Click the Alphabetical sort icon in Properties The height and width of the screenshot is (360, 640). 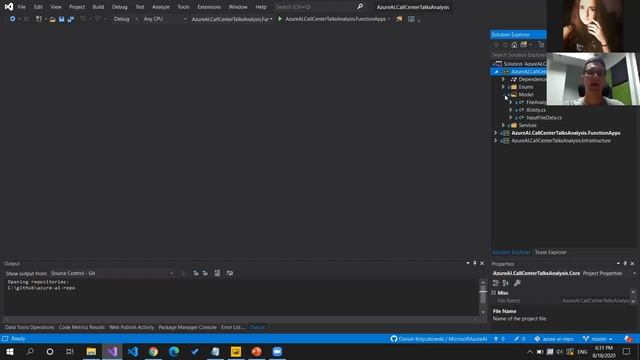pyautogui.click(x=506, y=283)
